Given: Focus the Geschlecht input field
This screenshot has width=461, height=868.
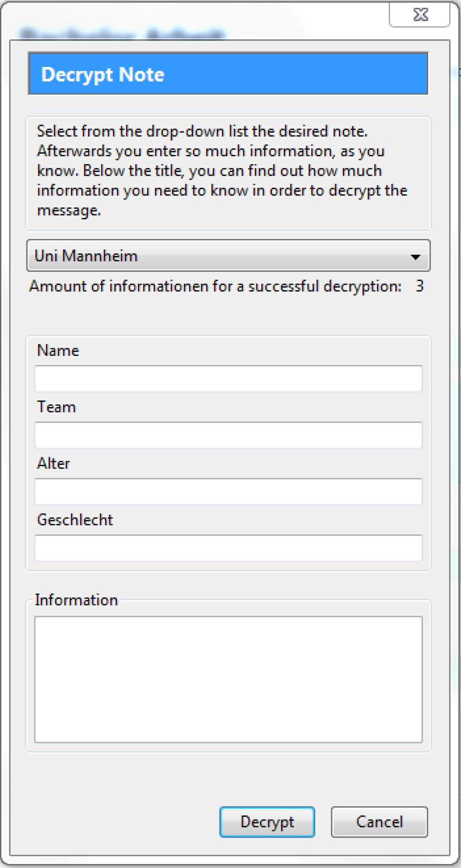Looking at the screenshot, I should 228,548.
